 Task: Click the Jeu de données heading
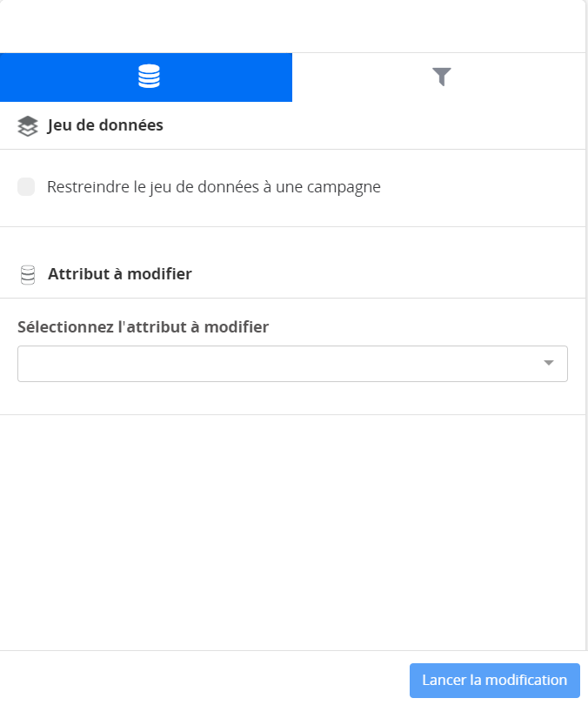point(105,125)
